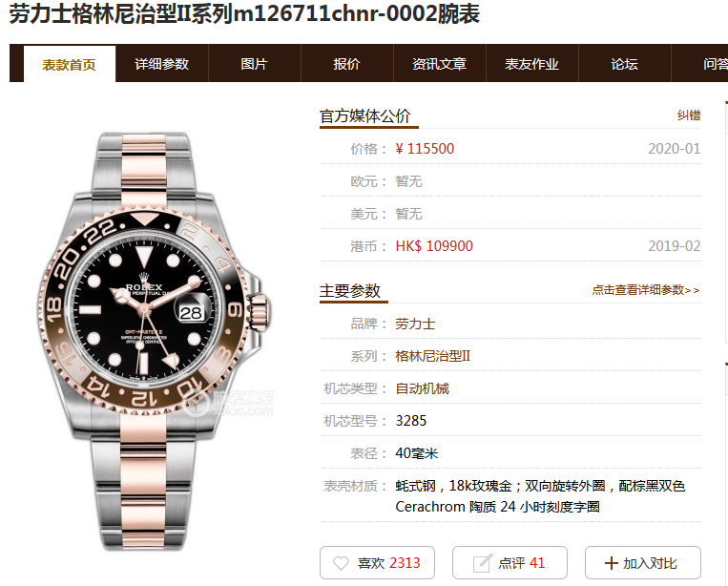728x586 pixels.
Task: Select the 资讯文章 tab
Action: click(x=439, y=64)
